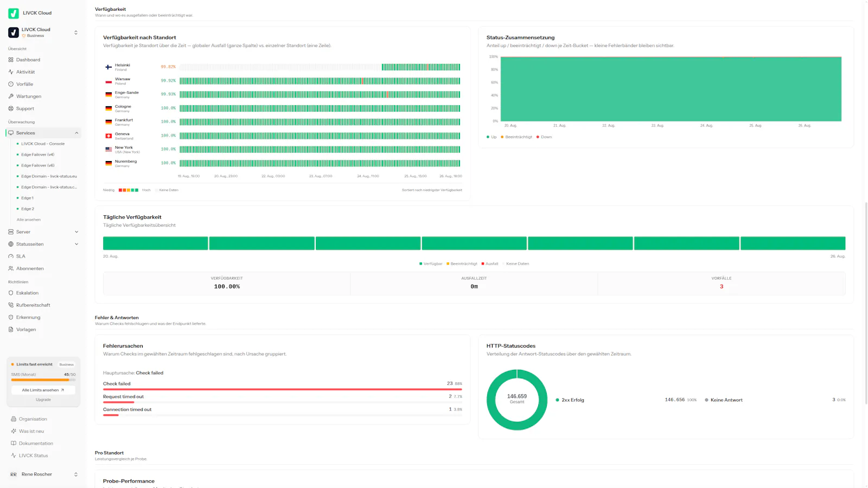Click the first daily availability bar for 20. Aug.
This screenshot has width=868, height=488.
point(156,243)
